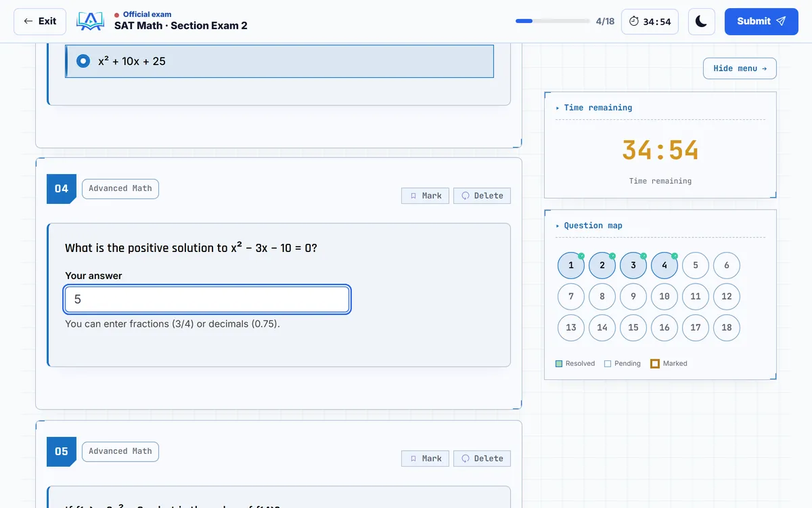This screenshot has height=508, width=812.
Task: Mark question 04
Action: coord(425,196)
